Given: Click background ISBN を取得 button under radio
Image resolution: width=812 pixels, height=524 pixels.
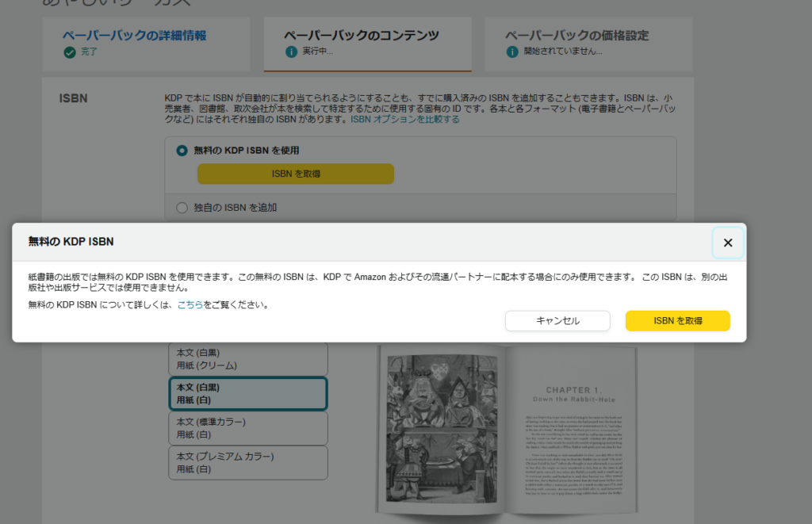Looking at the screenshot, I should point(296,174).
